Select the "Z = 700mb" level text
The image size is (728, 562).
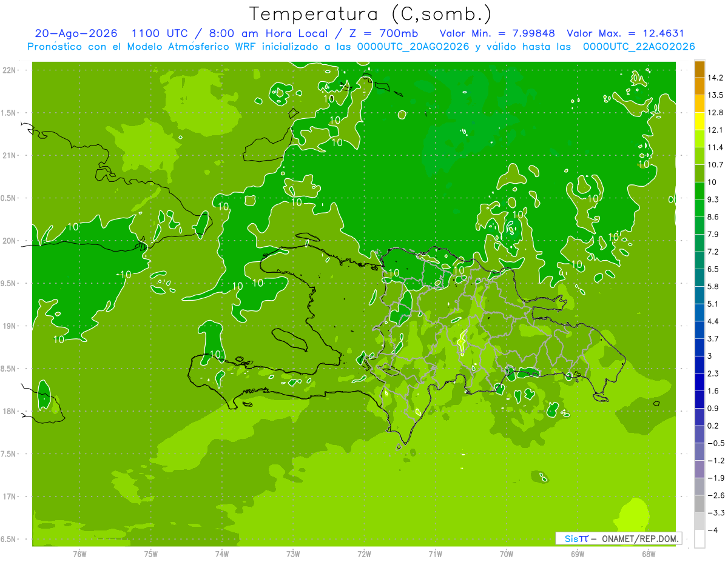click(x=383, y=33)
